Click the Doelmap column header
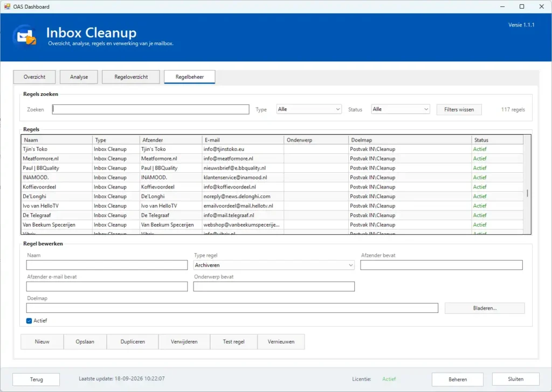This screenshot has width=552, height=392. (x=410, y=140)
